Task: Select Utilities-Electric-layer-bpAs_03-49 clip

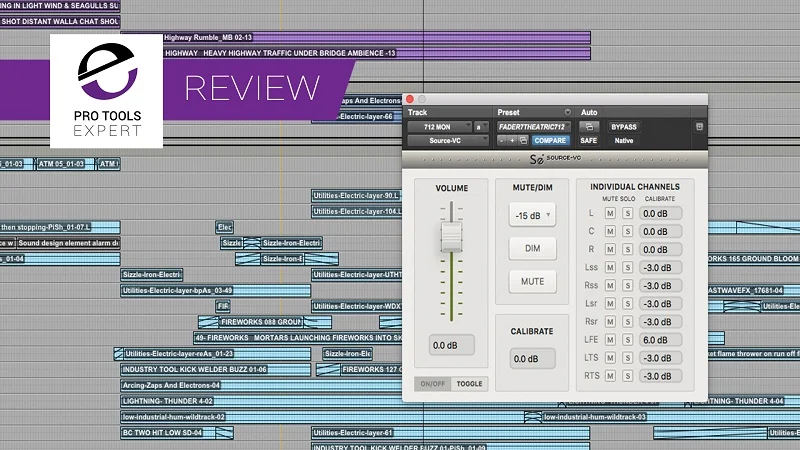Action: [x=215, y=290]
